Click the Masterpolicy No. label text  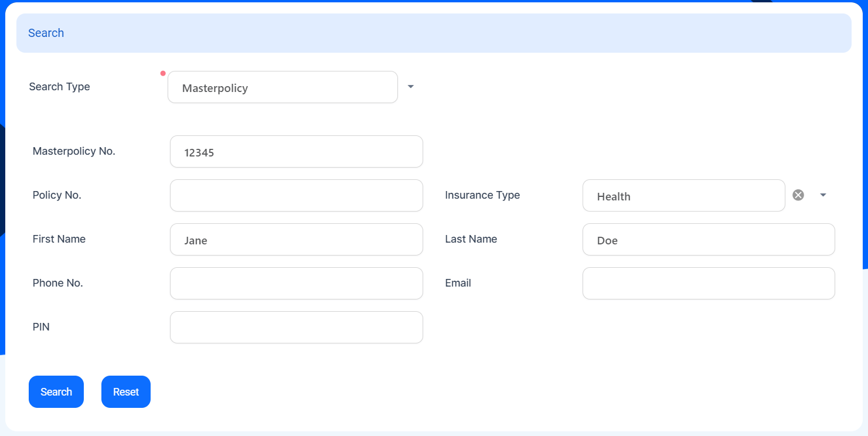click(74, 151)
